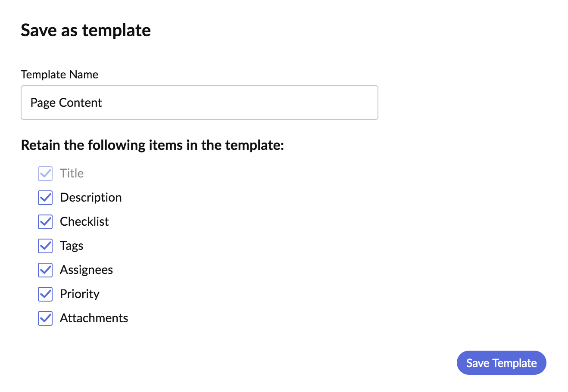Viewport: 568px width, 392px height.
Task: Click the disabled Title label text
Action: pyautogui.click(x=72, y=173)
